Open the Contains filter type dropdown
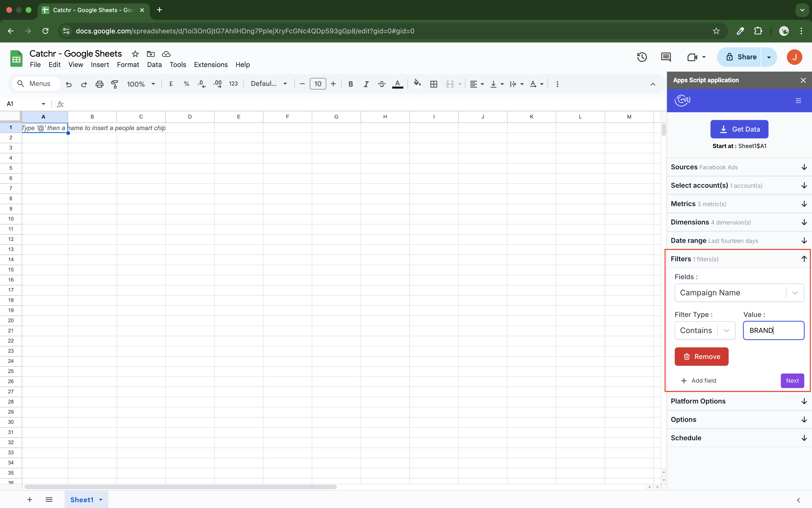This screenshot has height=508, width=812. click(x=705, y=330)
